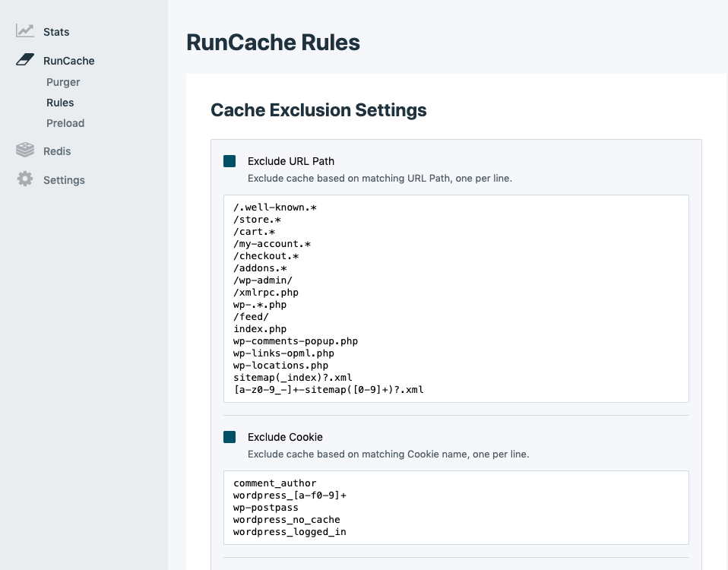Click the Exclude URL Path label
Screen dimensions: 728x570
[291, 161]
